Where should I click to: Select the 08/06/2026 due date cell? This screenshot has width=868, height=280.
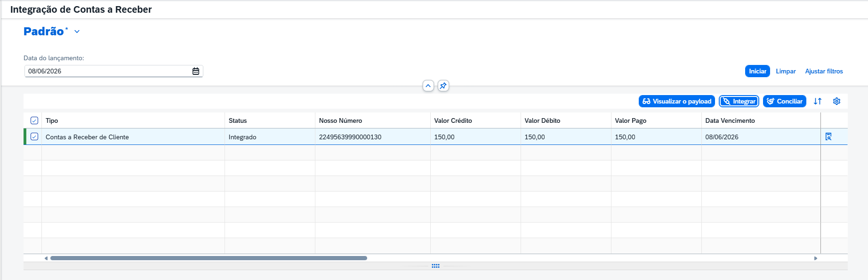(761, 137)
